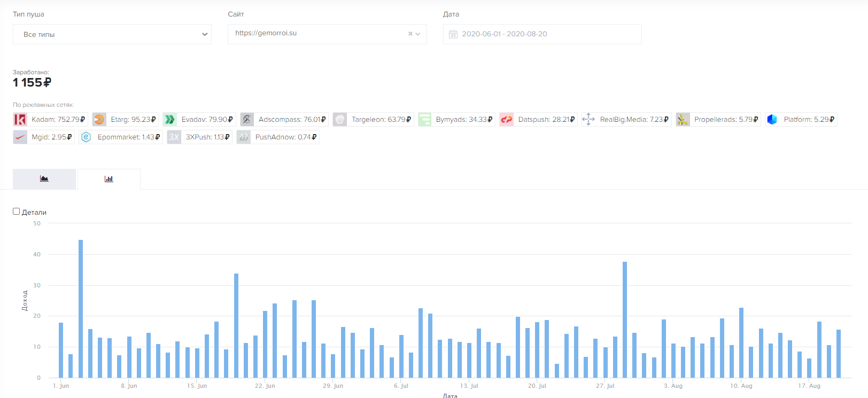Screen dimensions: 868x398
Task: Click the Platform blue cube icon
Action: click(x=772, y=120)
